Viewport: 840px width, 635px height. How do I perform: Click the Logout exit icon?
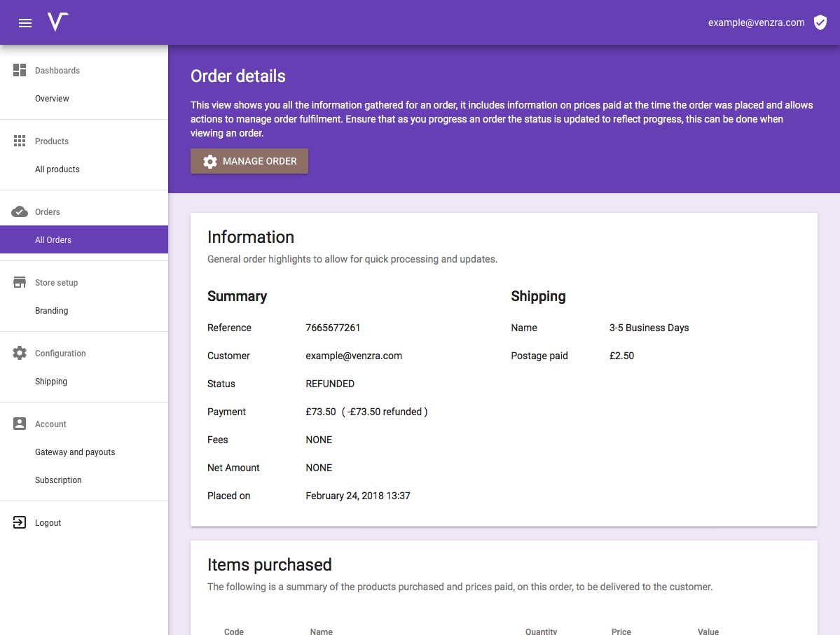[x=20, y=522]
